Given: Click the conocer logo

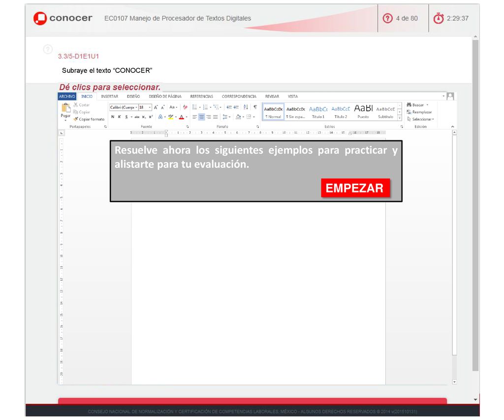Looking at the screenshot, I should tap(63, 18).
